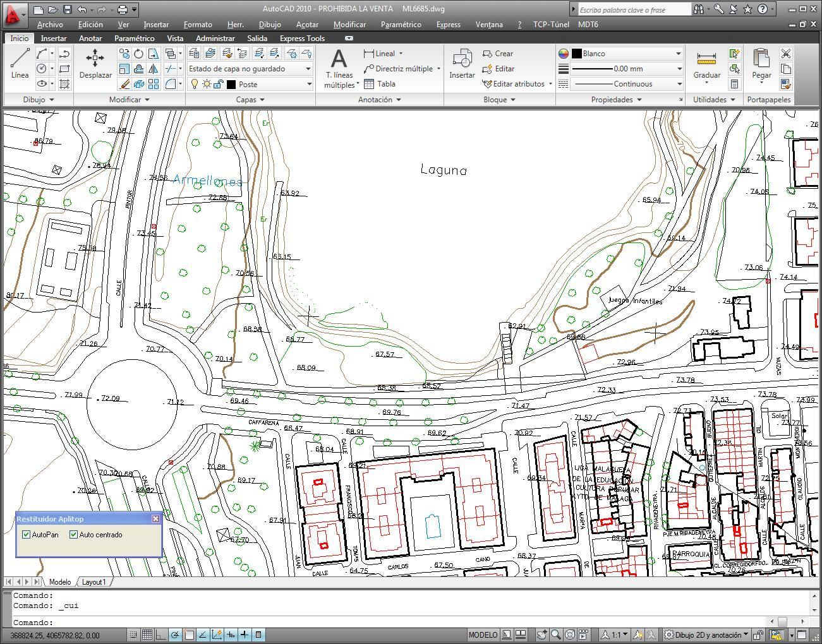Select the rotate tool in Modificar

coord(138,54)
